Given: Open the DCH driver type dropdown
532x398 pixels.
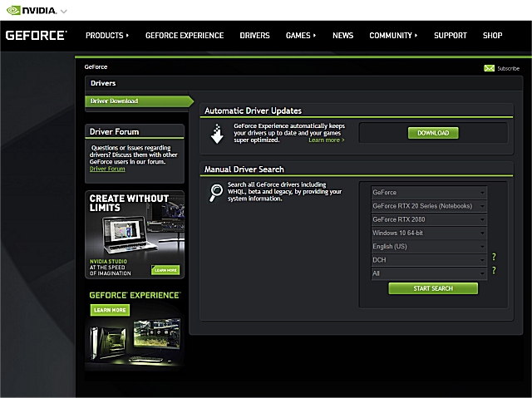Looking at the screenshot, I should click(x=429, y=260).
